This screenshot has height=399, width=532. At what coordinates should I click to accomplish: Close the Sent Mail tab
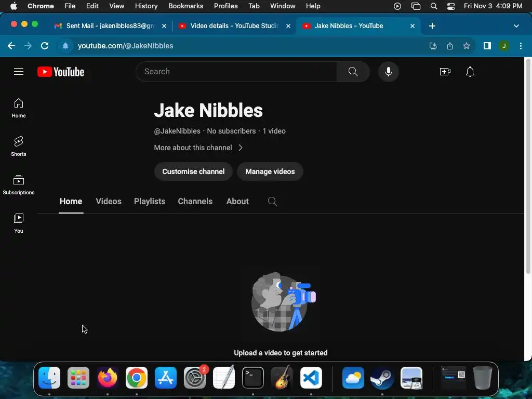[164, 26]
